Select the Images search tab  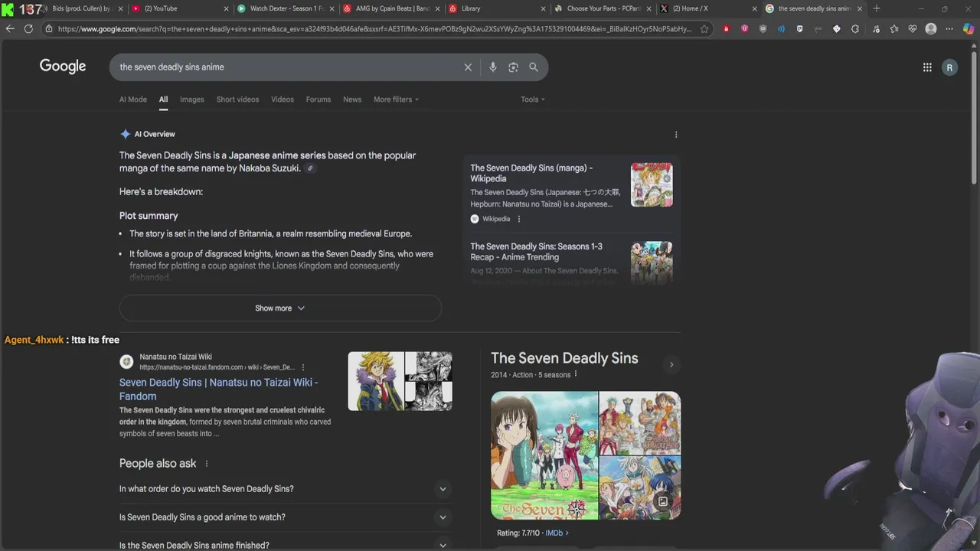(192, 99)
